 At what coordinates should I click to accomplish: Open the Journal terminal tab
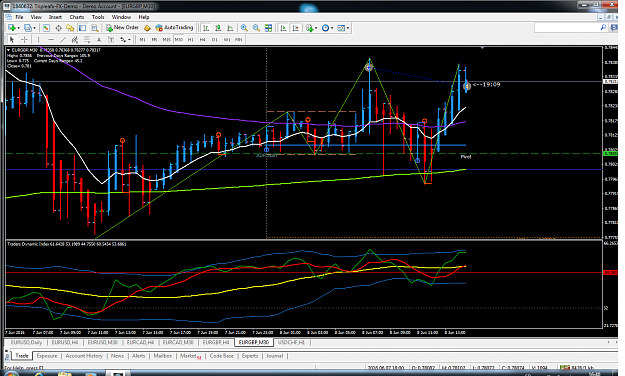click(275, 356)
